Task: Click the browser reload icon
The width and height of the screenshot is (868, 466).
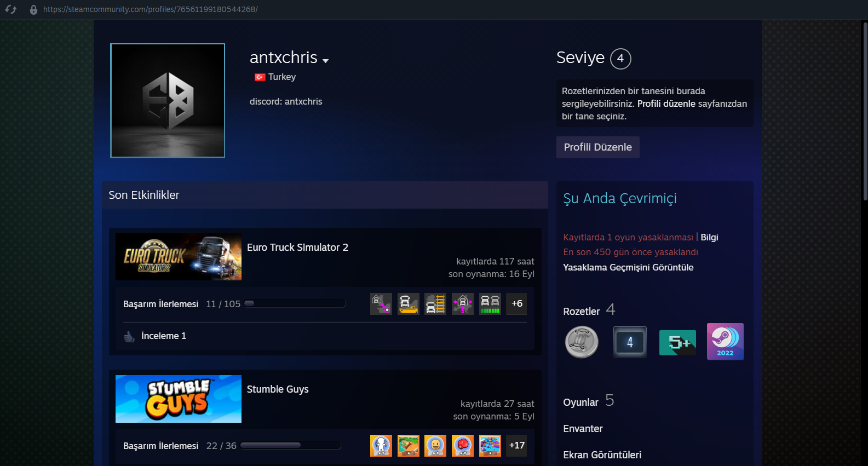Action: (11, 9)
